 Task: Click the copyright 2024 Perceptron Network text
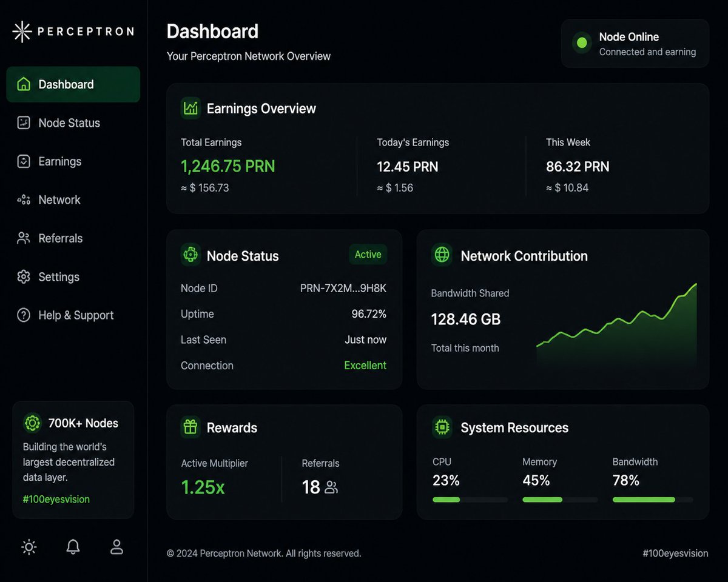(x=264, y=554)
